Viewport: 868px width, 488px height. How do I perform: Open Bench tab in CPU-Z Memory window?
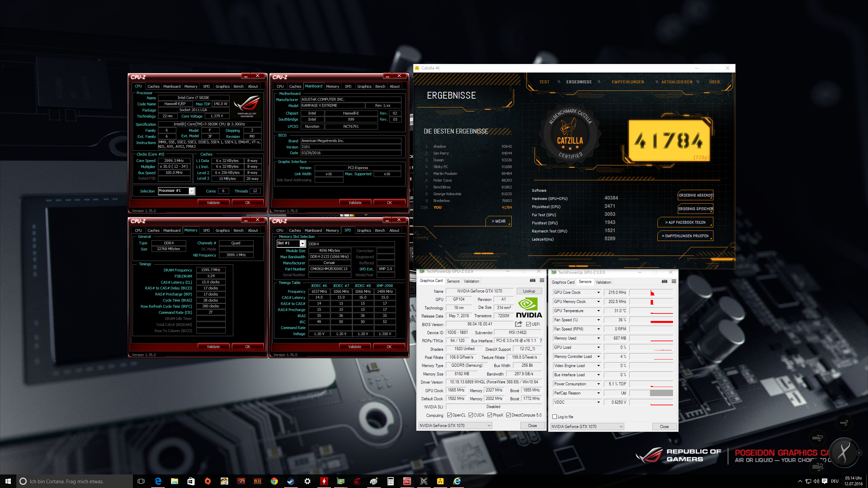tap(238, 230)
